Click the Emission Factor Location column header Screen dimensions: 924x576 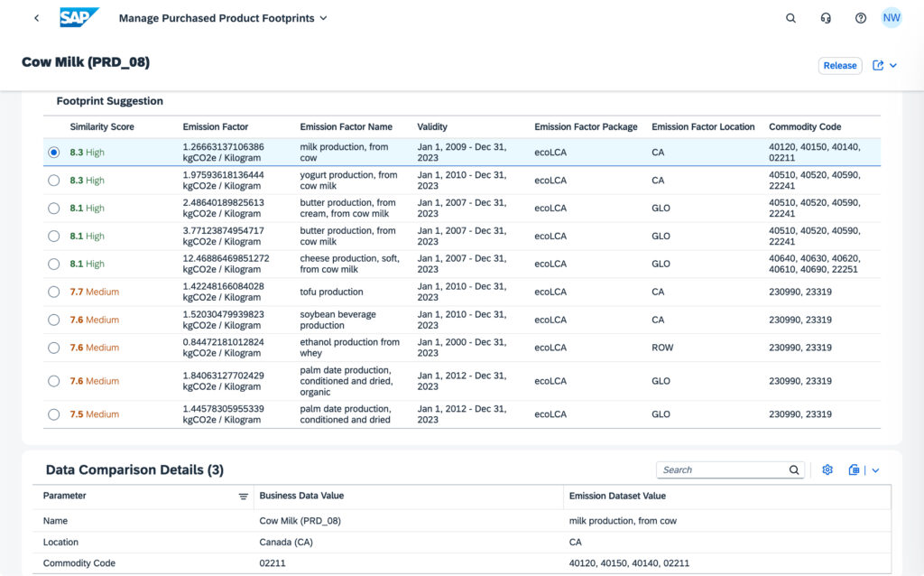(703, 126)
